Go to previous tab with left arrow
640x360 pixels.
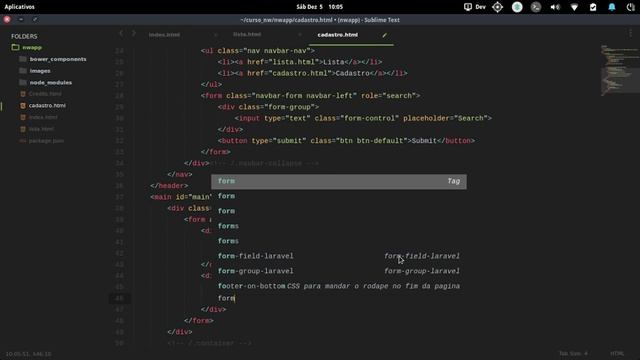coord(121,33)
